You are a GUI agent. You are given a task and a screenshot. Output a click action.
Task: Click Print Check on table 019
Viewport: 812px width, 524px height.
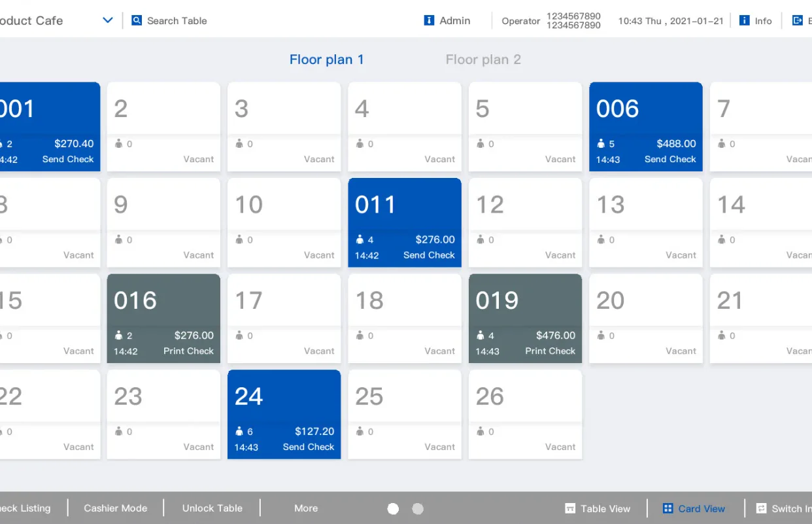point(550,351)
